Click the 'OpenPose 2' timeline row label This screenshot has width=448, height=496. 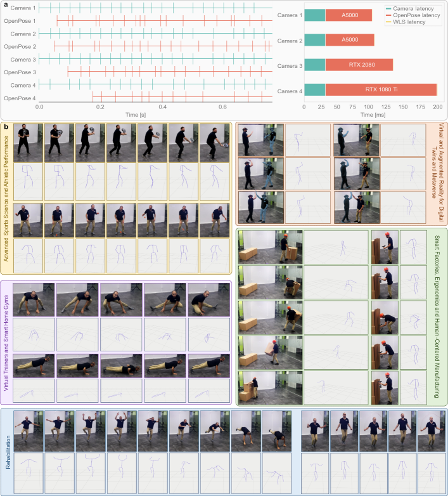[x=20, y=47]
